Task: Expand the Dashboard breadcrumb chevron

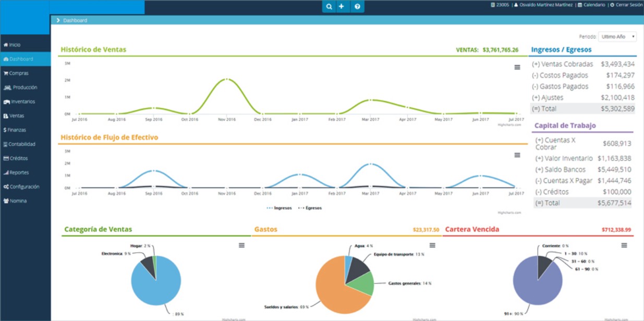Action: (58, 20)
